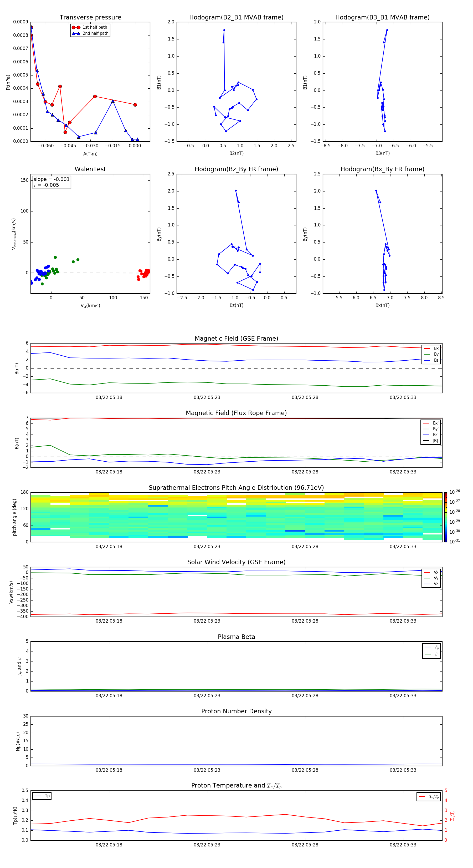Viewport: 473px width, 868px height.
Task: Click the 'Solar Wind Velocity (GSE Frame)' title
Action: [236, 562]
